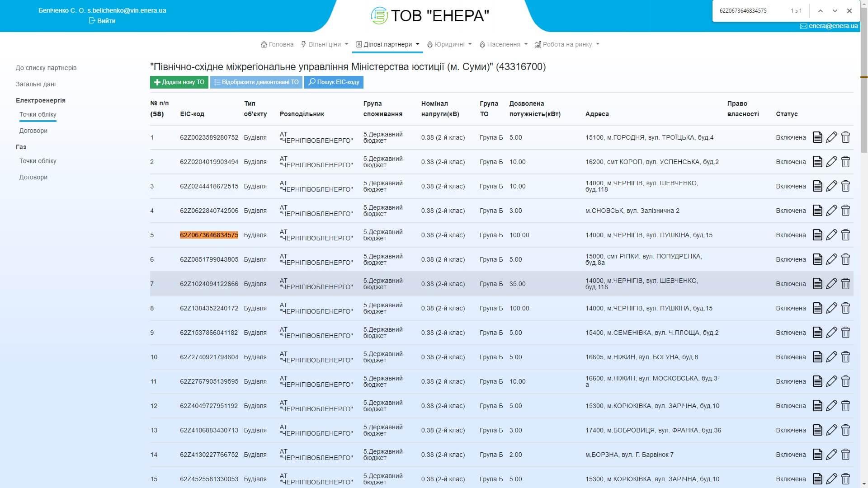This screenshot has width=868, height=488.
Task: Click Пошук EIC-коду button
Action: pos(334,82)
